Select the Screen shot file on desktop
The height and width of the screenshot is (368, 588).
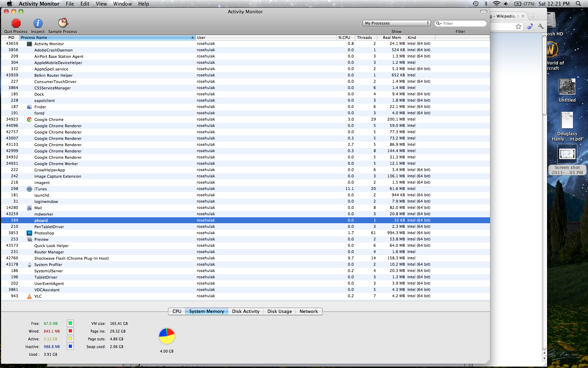click(567, 160)
